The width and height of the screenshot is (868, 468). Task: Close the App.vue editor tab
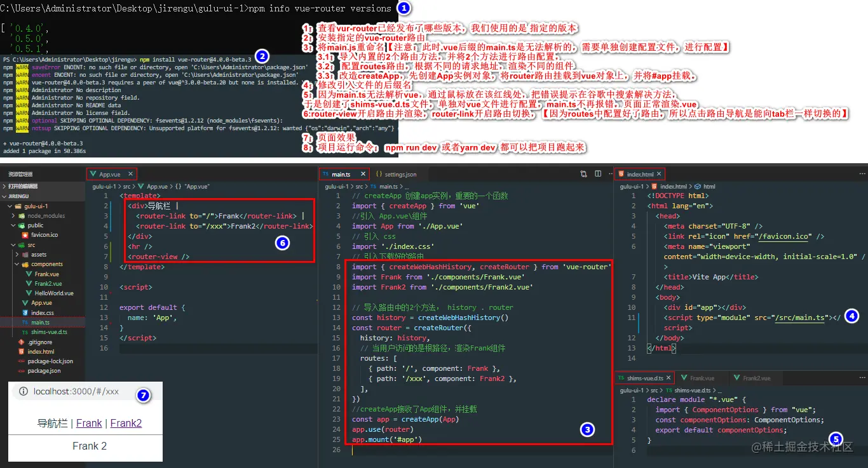coord(130,174)
